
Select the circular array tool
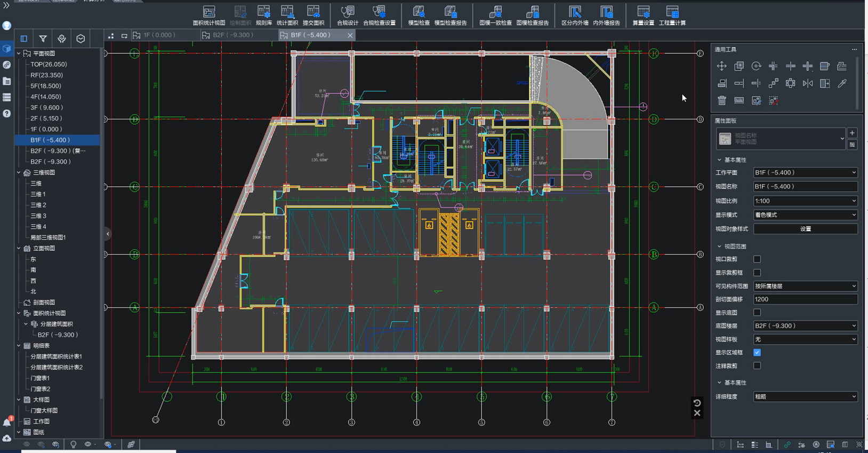pyautogui.click(x=791, y=83)
